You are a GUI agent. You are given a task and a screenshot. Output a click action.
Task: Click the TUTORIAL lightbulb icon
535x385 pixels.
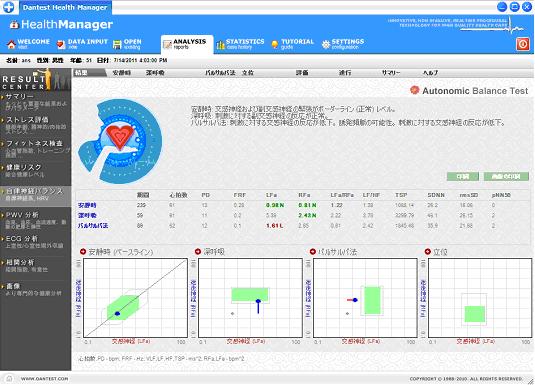(275, 44)
